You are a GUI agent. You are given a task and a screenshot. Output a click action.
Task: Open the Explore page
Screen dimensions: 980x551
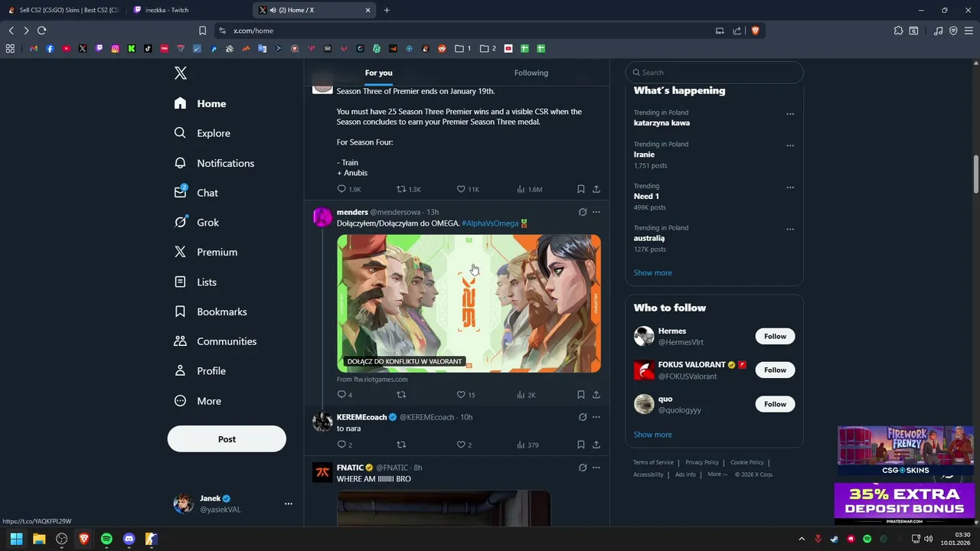click(202, 133)
